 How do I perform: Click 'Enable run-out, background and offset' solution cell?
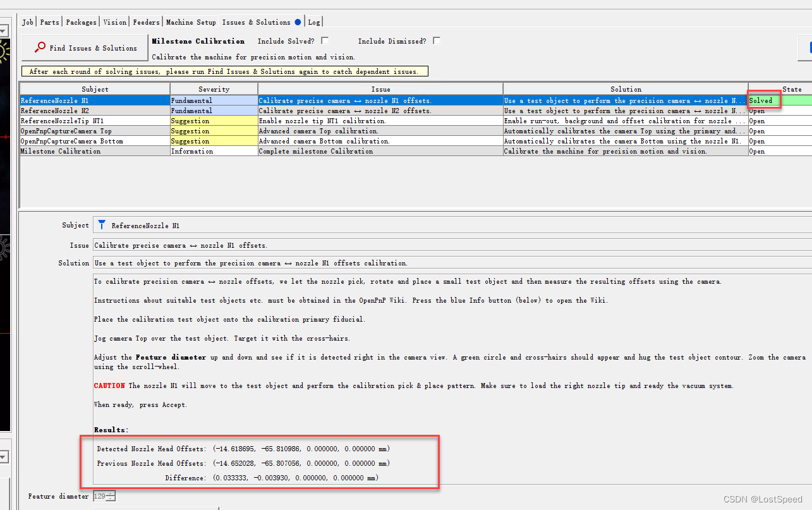coord(626,121)
